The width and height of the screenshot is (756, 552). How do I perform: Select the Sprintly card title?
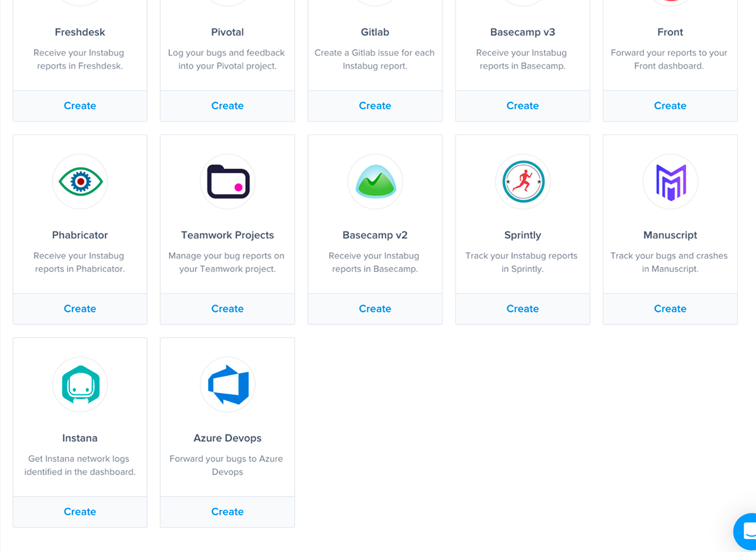coord(523,235)
